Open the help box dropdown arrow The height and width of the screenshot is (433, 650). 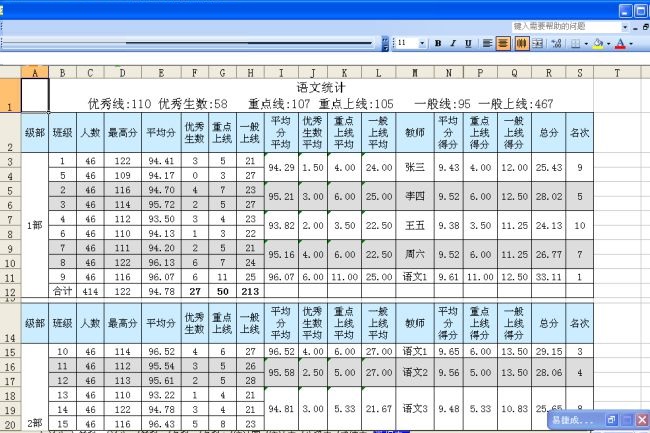pyautogui.click(x=625, y=27)
